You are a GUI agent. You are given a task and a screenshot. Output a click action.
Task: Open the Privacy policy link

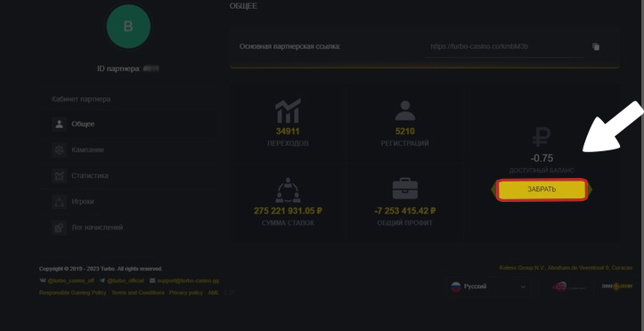pyautogui.click(x=186, y=293)
